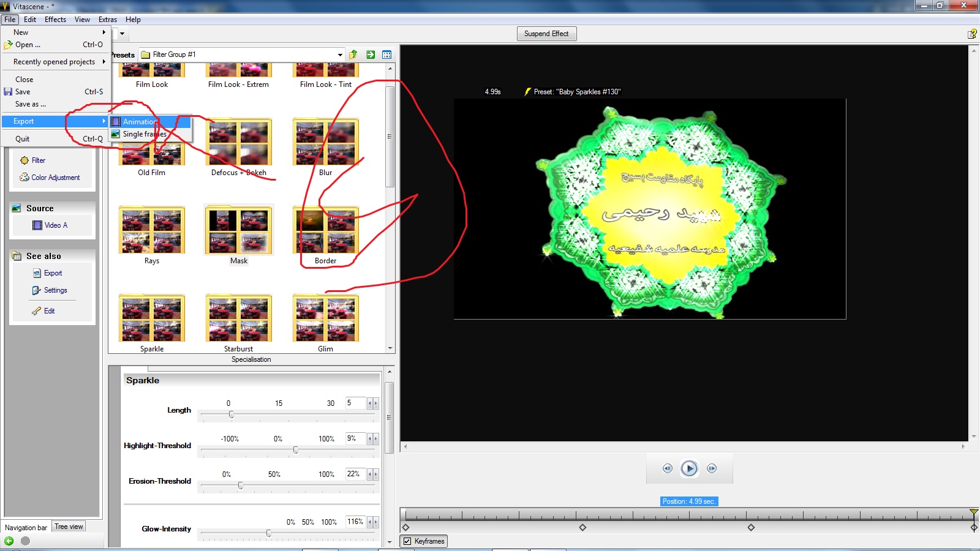980x551 pixels.
Task: Click the first keyframe diamond at timeline start
Action: pyautogui.click(x=405, y=527)
